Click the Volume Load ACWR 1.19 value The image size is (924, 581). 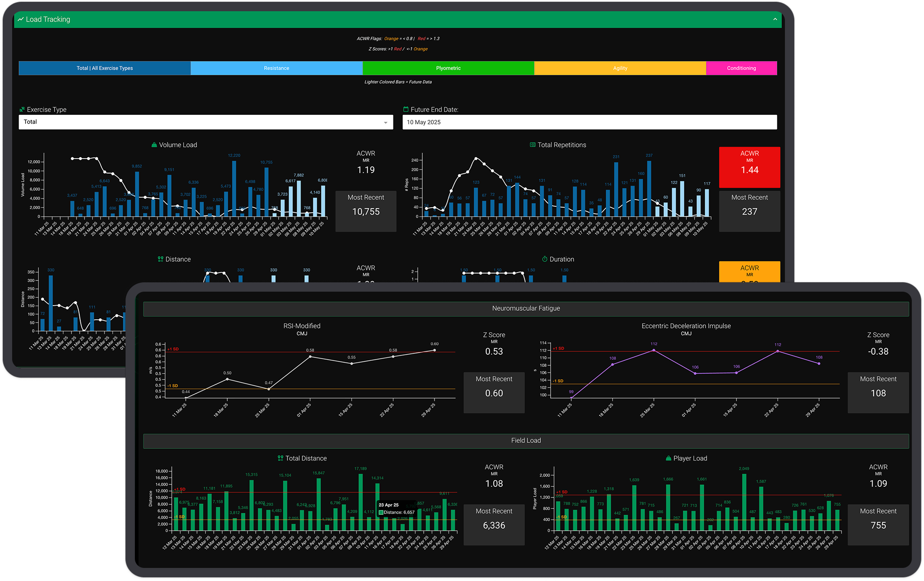pos(366,170)
